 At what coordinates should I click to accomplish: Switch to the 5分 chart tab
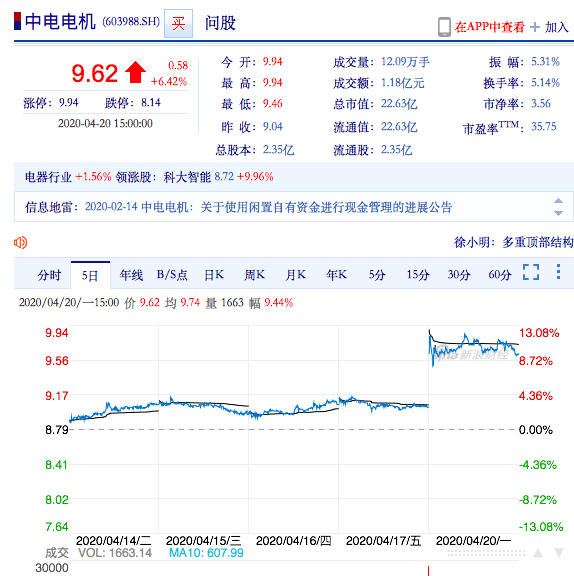(x=377, y=275)
